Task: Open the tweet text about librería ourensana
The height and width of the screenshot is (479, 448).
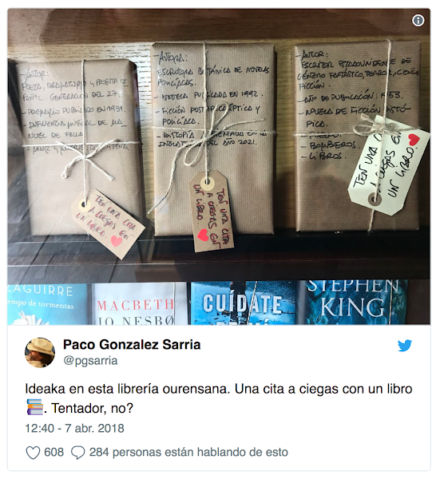Action: point(219,398)
